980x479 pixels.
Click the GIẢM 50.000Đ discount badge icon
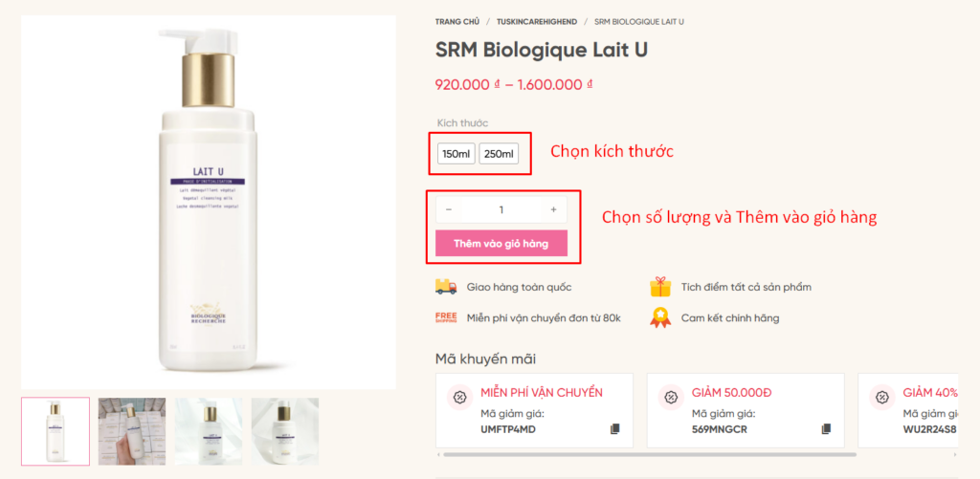(671, 398)
